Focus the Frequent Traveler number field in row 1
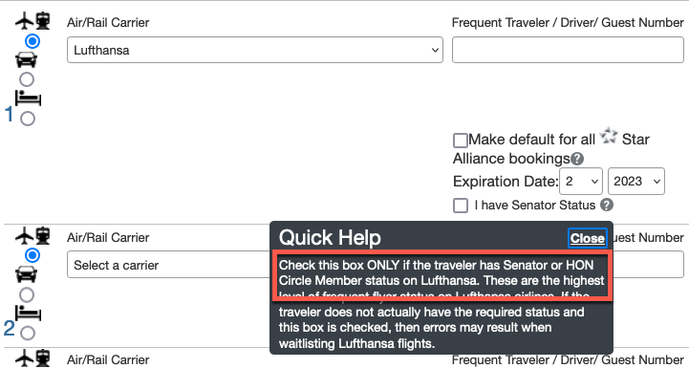Screen dimensions: 689x370 click(568, 50)
